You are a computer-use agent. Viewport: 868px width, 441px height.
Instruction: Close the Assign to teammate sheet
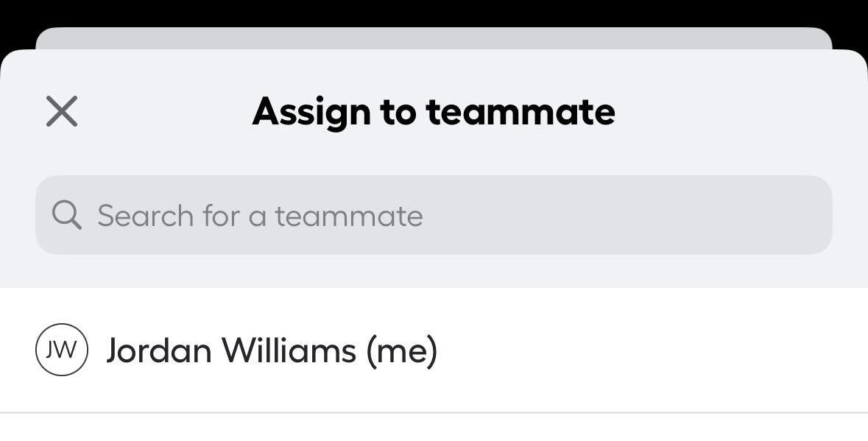[61, 110]
